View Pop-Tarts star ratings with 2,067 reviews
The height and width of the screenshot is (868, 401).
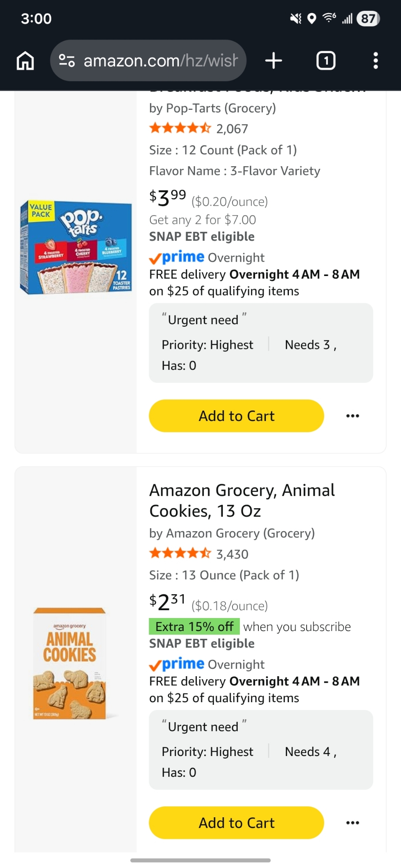(x=199, y=128)
